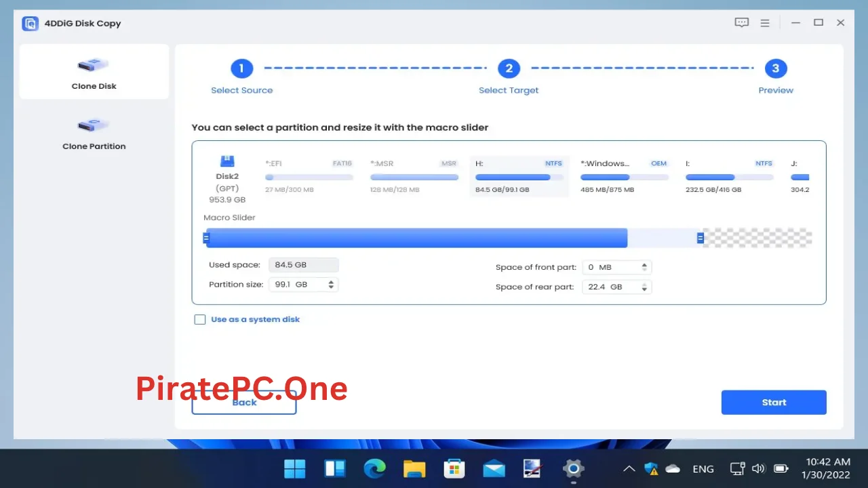
Task: Switch ENG input language indicator
Action: 703,469
